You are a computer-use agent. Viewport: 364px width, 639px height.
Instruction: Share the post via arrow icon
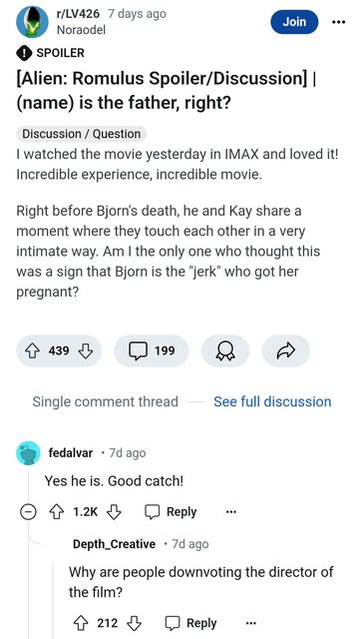(x=286, y=350)
